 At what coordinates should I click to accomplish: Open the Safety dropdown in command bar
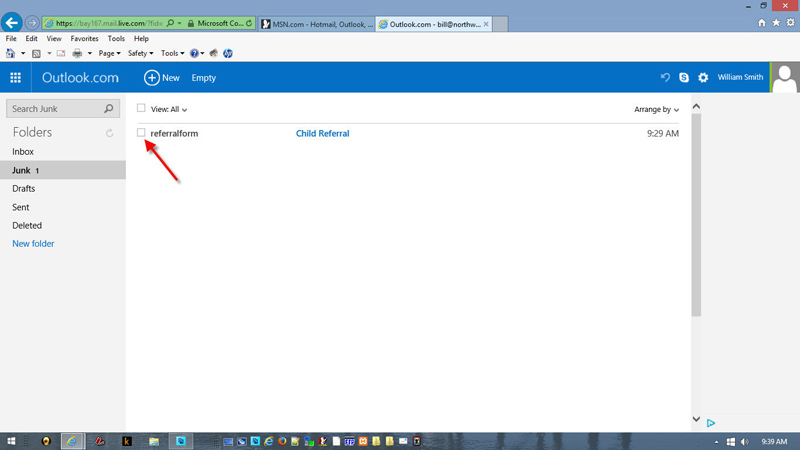pyautogui.click(x=140, y=53)
